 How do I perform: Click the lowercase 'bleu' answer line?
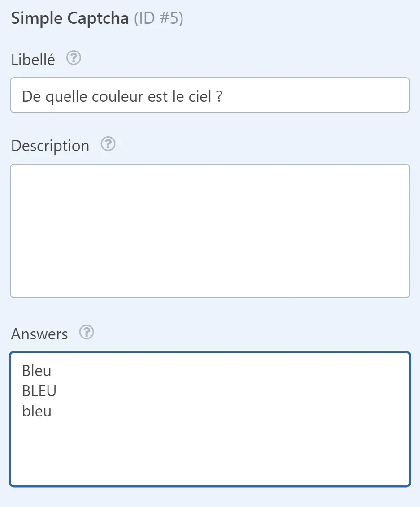point(37,411)
